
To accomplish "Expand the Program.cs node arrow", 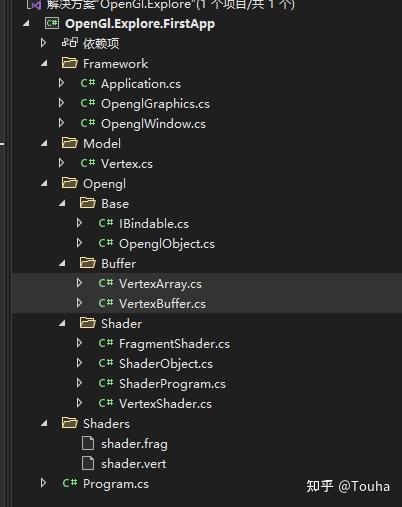I will pyautogui.click(x=43, y=483).
